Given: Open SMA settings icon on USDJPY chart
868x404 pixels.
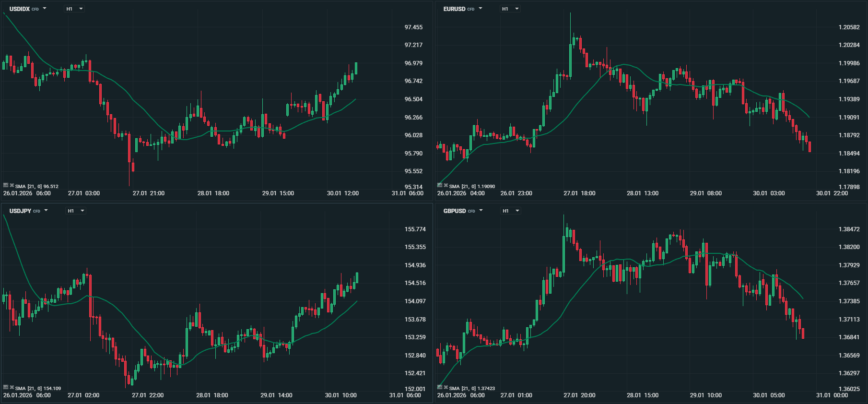Looking at the screenshot, I should [x=6, y=387].
